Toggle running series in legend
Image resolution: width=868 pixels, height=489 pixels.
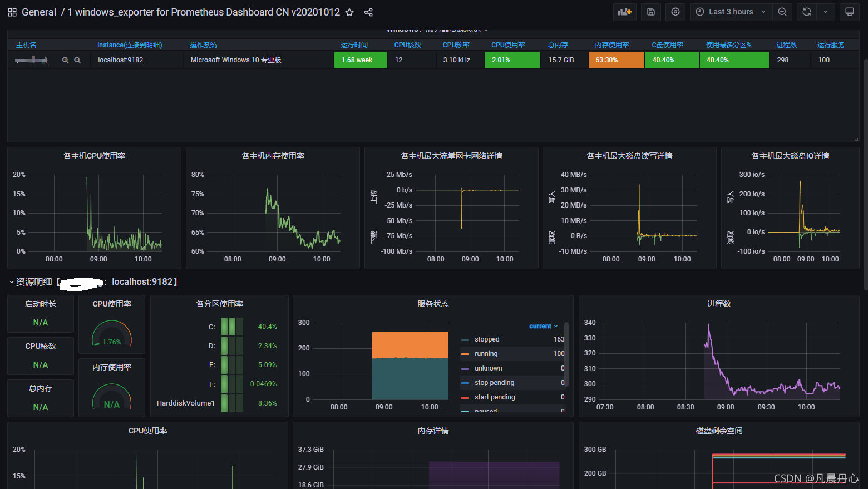click(x=486, y=354)
